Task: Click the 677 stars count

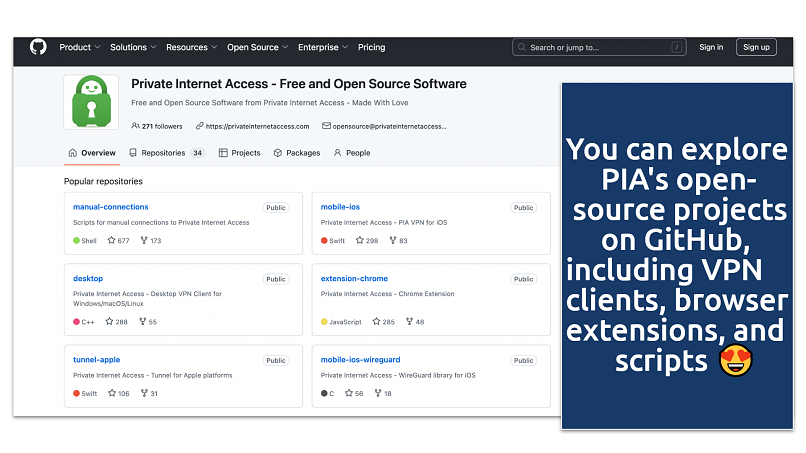Action: [123, 241]
